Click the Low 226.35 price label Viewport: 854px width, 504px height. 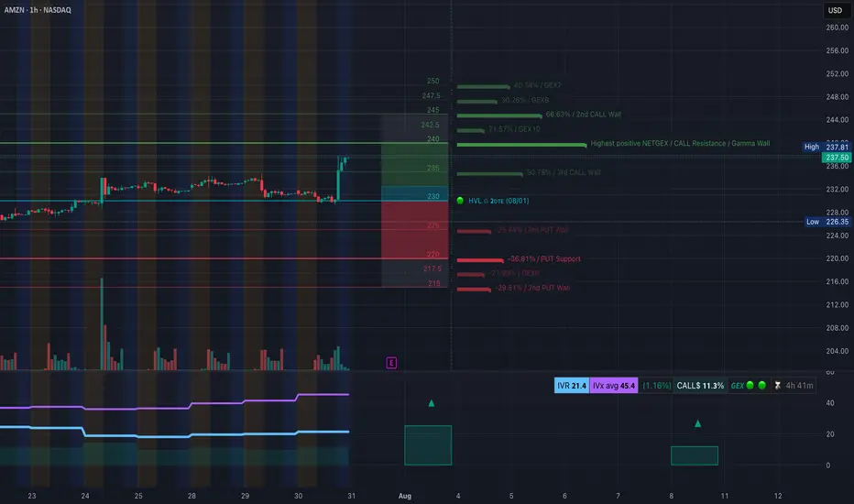tap(827, 222)
